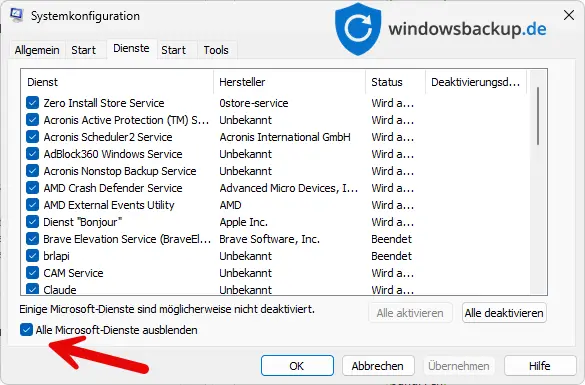Uncheck the Dienst "Bonjour" checkbox
585x385 pixels.
(32, 222)
